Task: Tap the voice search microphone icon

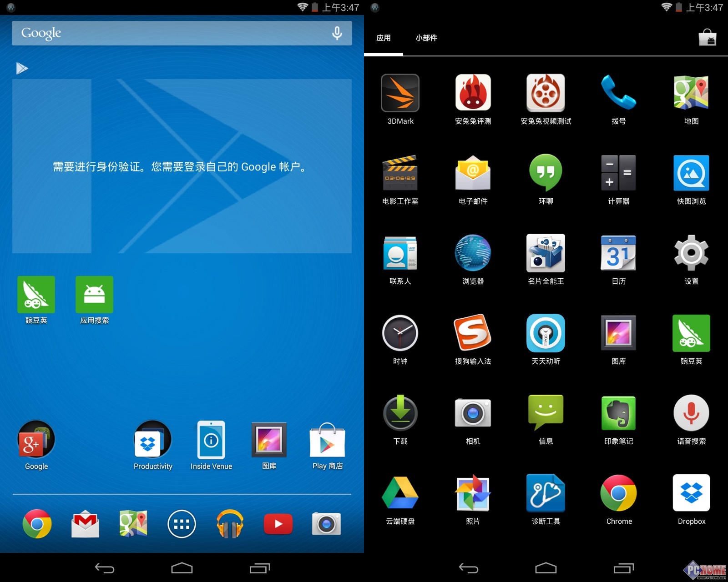Action: [337, 33]
